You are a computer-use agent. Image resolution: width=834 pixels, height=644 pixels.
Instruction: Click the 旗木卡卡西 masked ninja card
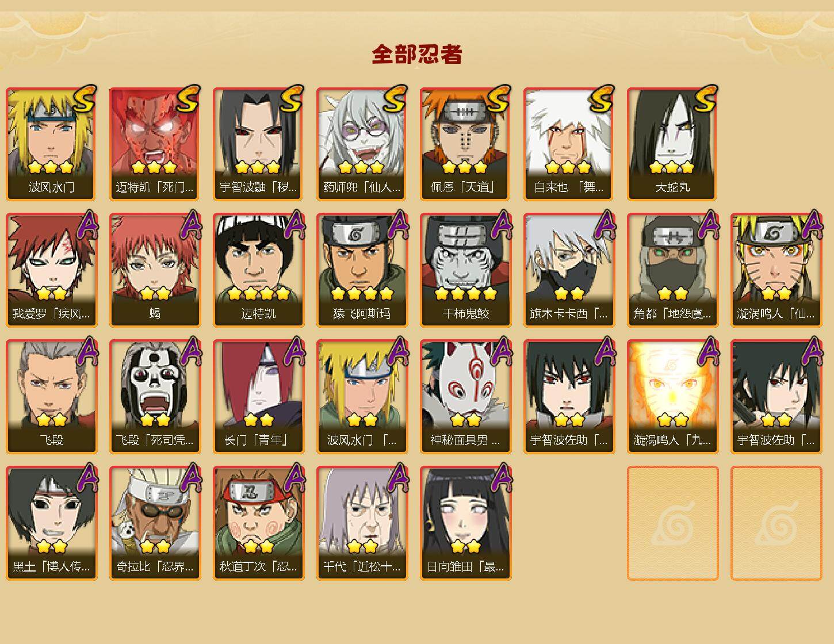click(x=569, y=270)
